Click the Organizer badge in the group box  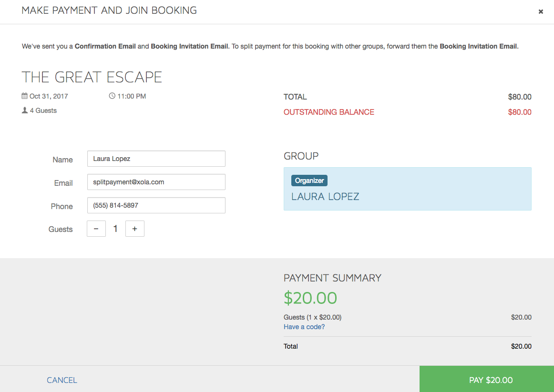click(x=309, y=181)
